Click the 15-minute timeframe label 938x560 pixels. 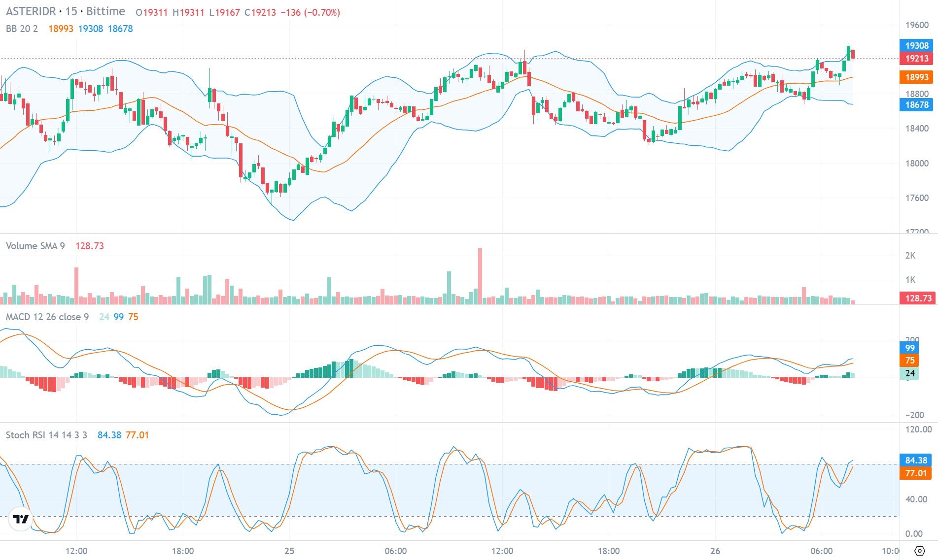click(72, 11)
